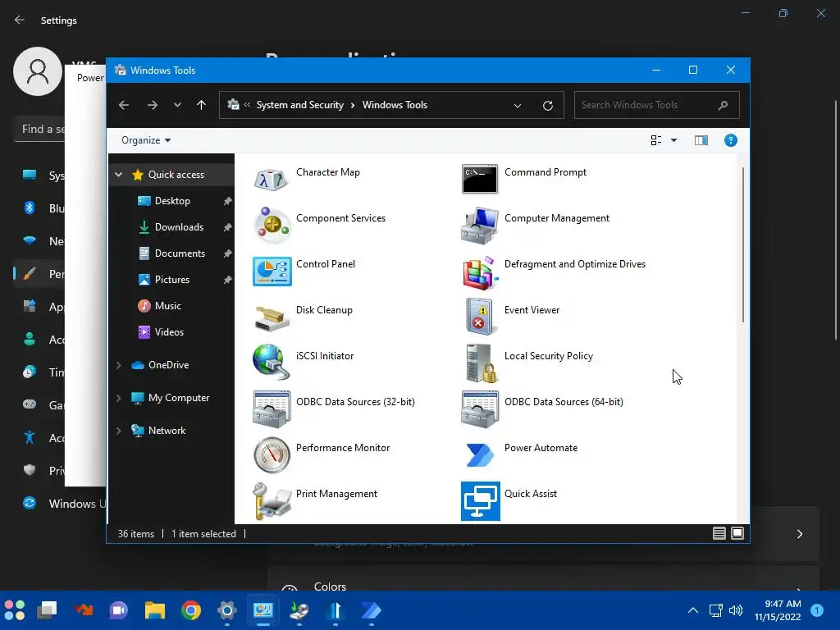This screenshot has width=840, height=630.
Task: Click the search magnifier icon
Action: [723, 105]
